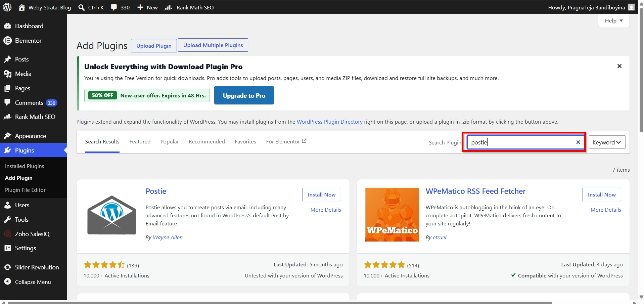Open the home icon for Weby Strata: Blog
644x304 pixels.
click(x=21, y=7)
